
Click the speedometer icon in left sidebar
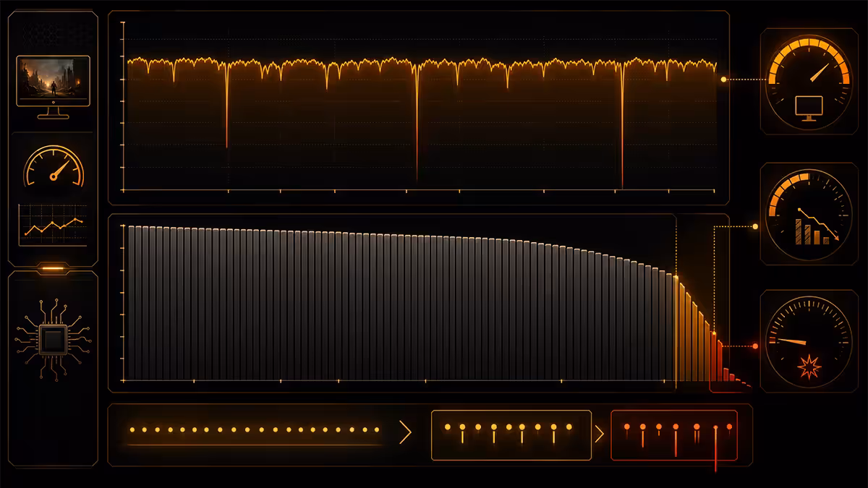click(x=54, y=166)
